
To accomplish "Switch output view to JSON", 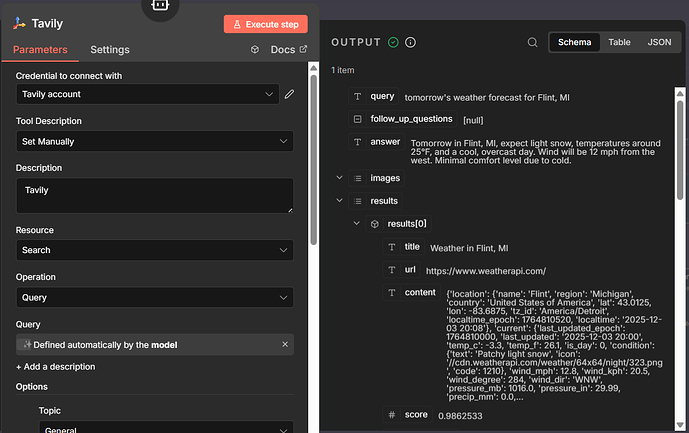I will [659, 42].
